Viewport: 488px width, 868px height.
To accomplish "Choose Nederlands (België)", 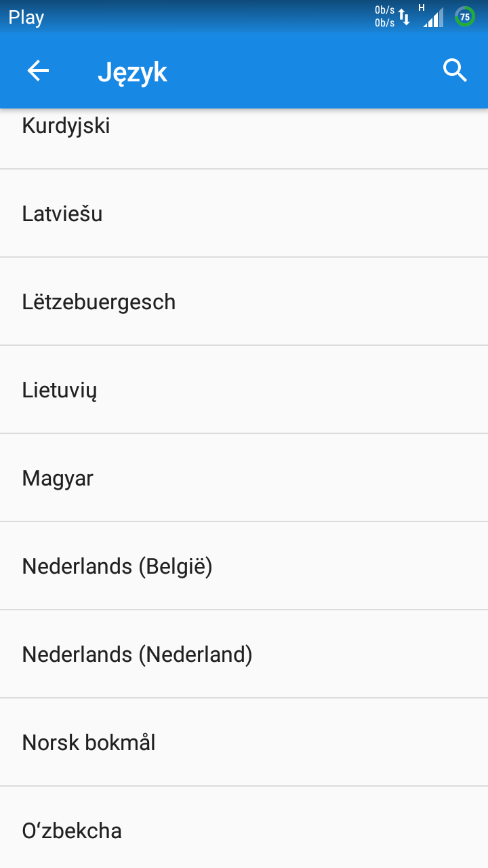I will 244,566.
